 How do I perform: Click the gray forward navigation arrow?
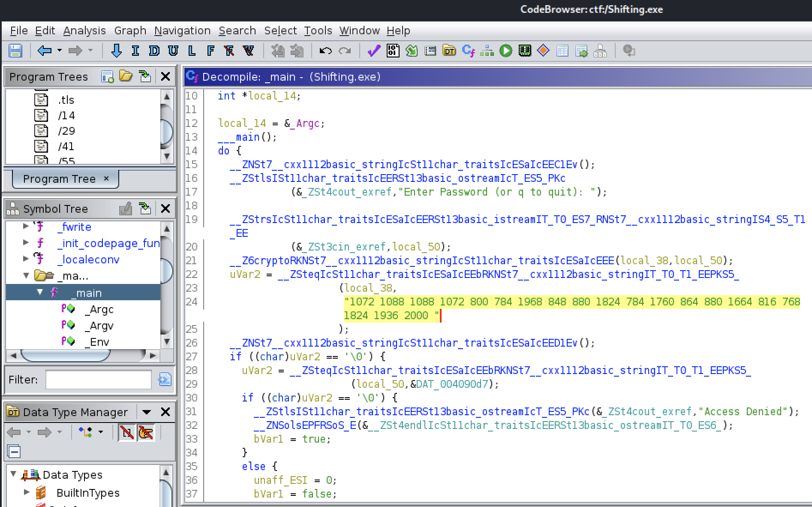(x=75, y=51)
